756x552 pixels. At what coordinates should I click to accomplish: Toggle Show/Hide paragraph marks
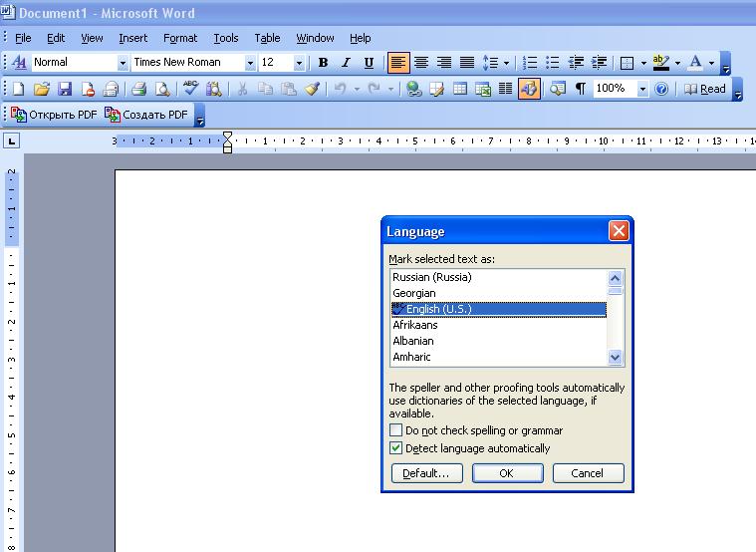[581, 89]
